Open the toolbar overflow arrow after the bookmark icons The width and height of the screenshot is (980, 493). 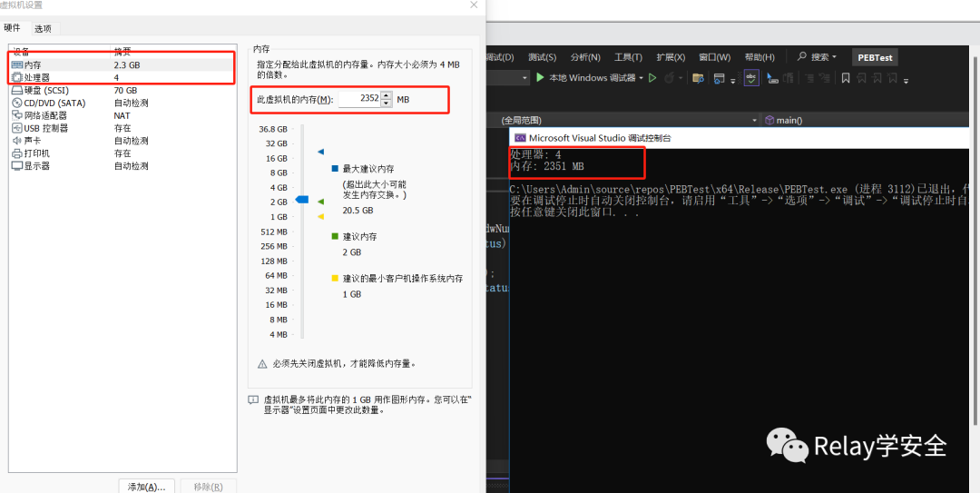[906, 80]
